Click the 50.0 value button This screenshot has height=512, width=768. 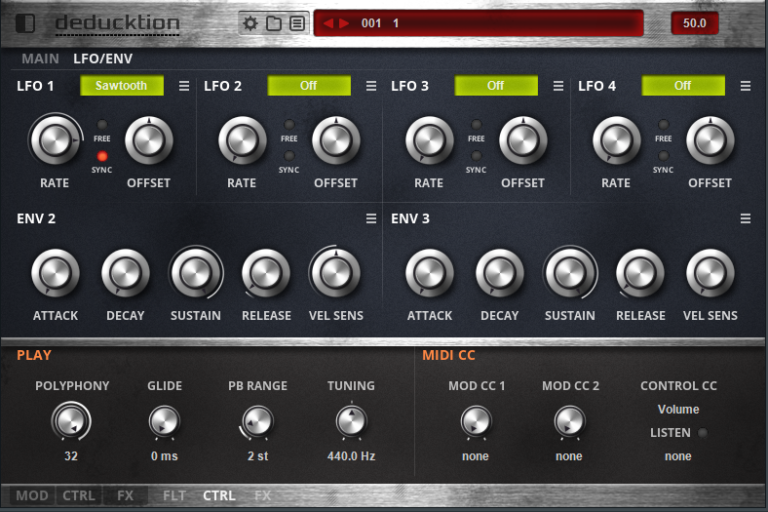point(694,23)
